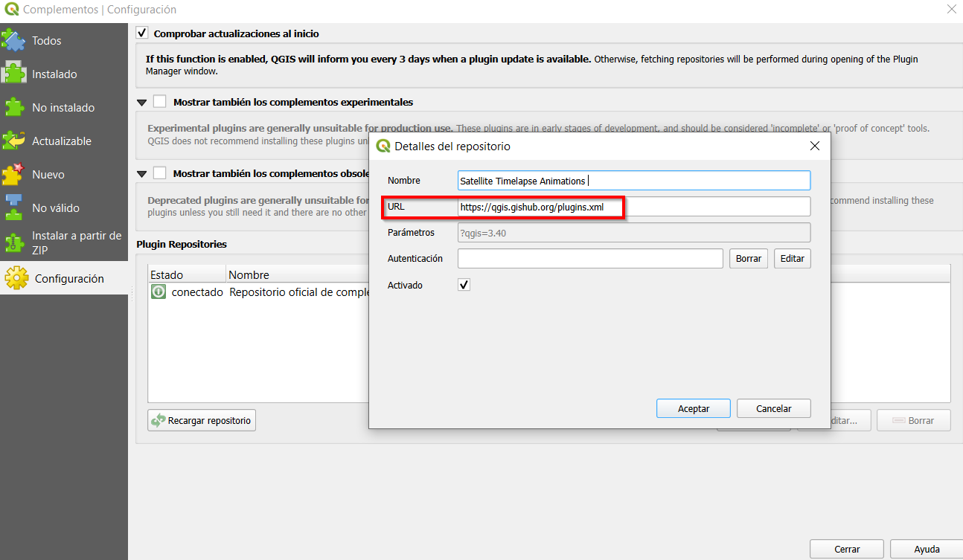
Task: Close the Detalles del repositorio dialog
Action: [x=815, y=147]
